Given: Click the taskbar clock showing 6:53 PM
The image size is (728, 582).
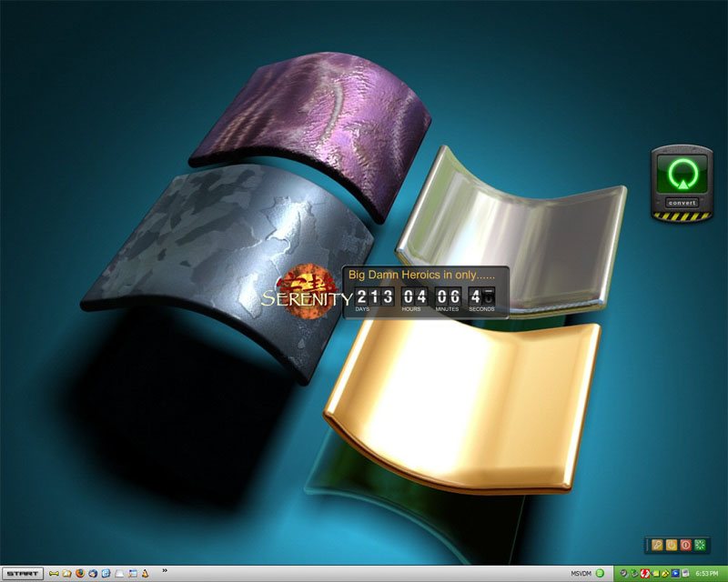Looking at the screenshot, I should [x=706, y=574].
